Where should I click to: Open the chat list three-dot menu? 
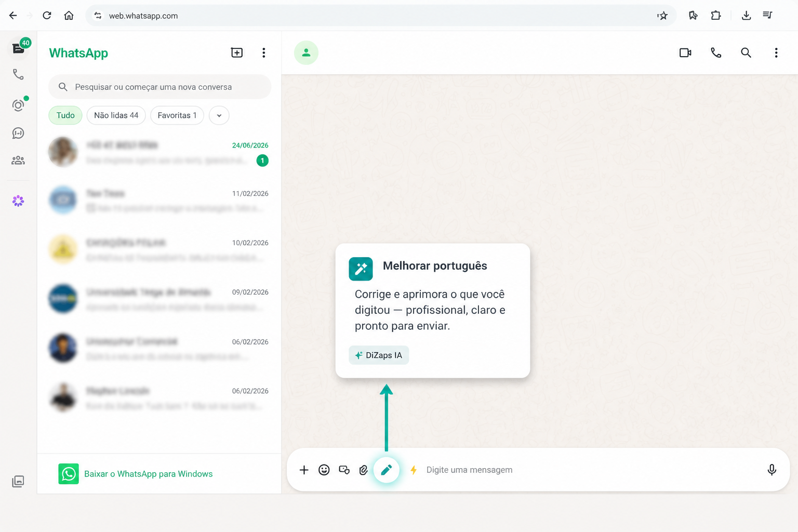[264, 52]
